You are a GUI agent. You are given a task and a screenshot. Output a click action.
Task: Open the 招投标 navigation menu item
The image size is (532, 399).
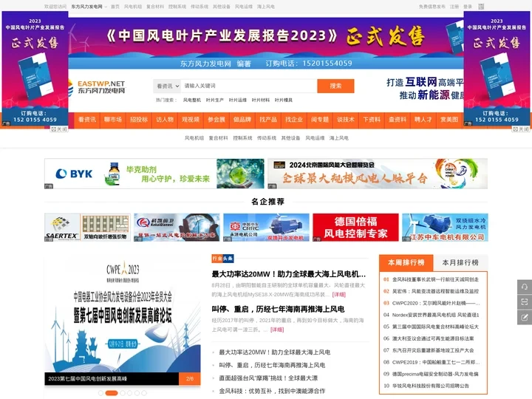(x=139, y=120)
